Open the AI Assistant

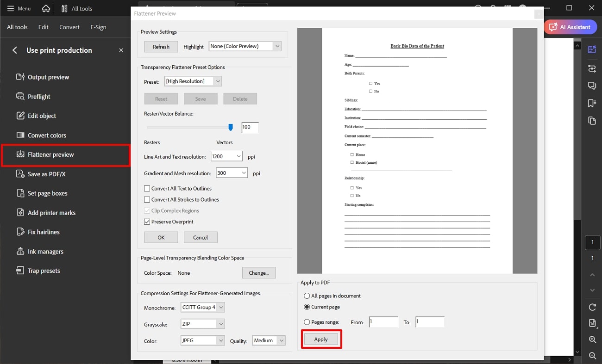tap(570, 27)
